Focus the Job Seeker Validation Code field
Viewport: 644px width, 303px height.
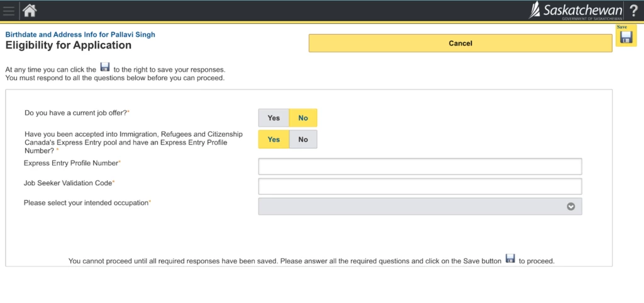point(420,186)
